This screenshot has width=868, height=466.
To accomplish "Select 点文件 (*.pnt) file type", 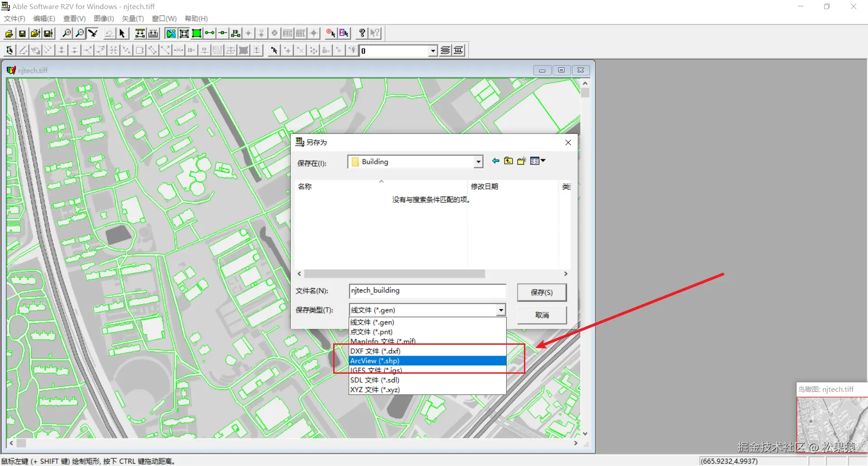I will click(427, 332).
